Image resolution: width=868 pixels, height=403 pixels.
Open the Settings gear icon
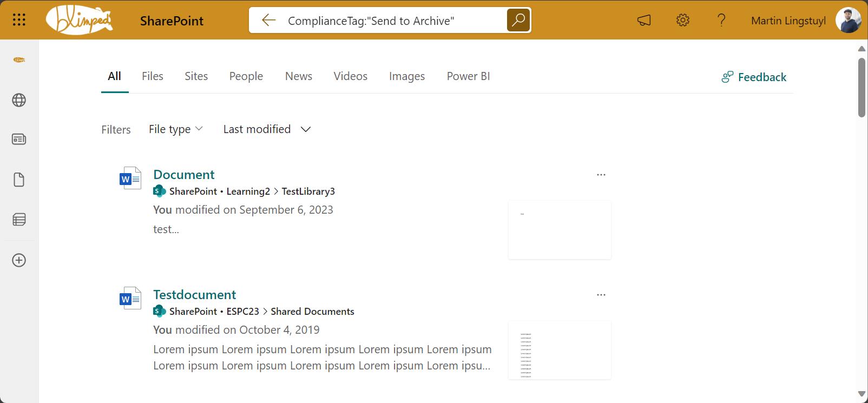683,21
